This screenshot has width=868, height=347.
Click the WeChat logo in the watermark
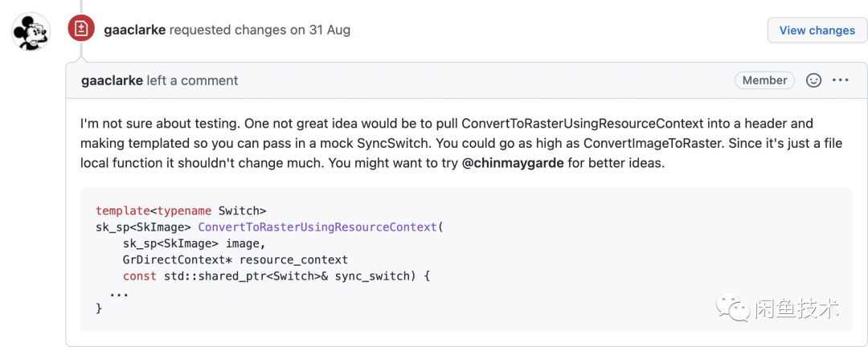pyautogui.click(x=734, y=307)
